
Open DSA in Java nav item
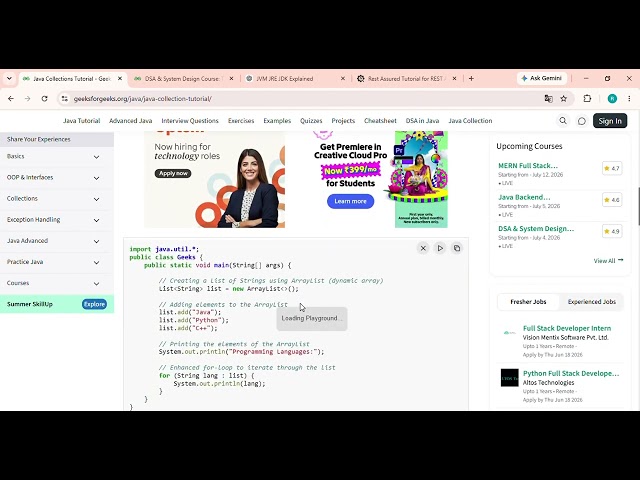pyautogui.click(x=422, y=121)
